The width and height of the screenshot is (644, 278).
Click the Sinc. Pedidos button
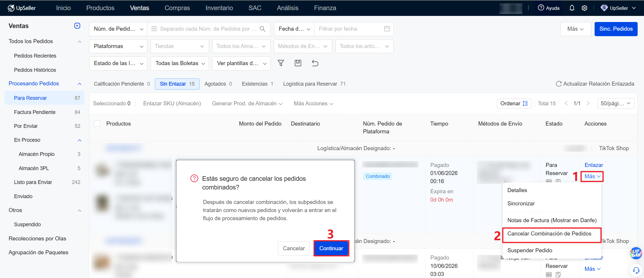616,29
